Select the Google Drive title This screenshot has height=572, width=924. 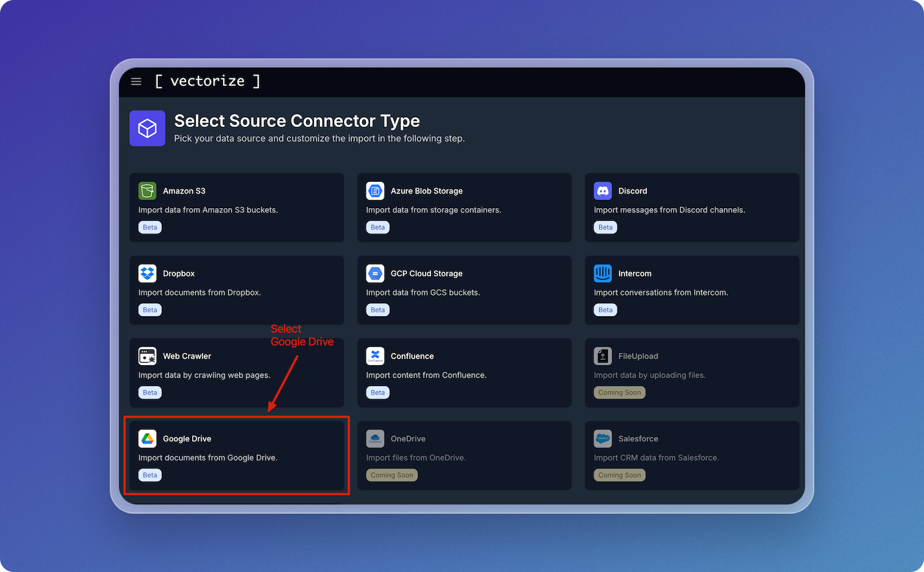[x=187, y=439]
